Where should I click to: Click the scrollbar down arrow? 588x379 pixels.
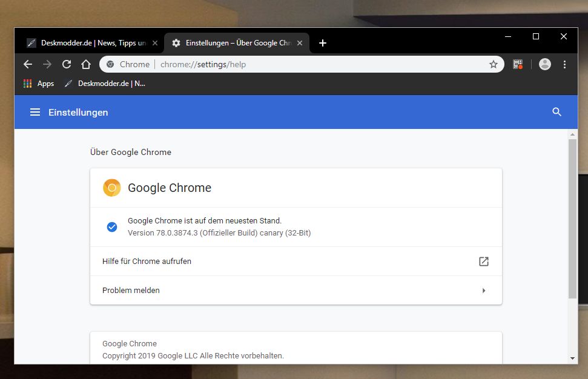tap(572, 358)
